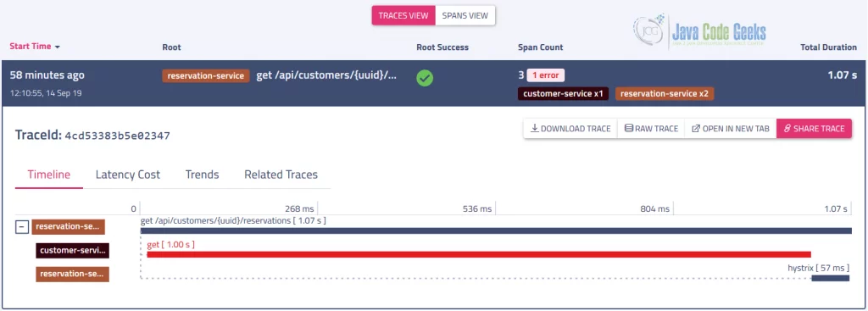Select the Timeline tab
The height and width of the screenshot is (311, 868).
(49, 175)
